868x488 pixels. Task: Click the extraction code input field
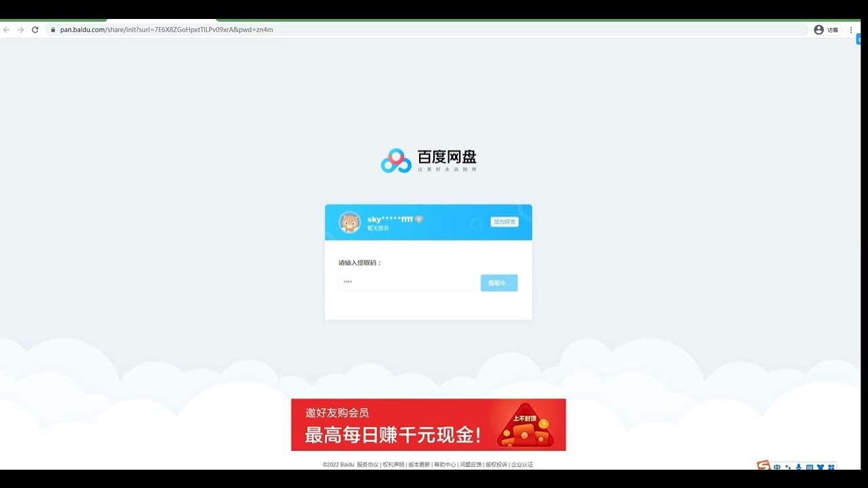(406, 283)
